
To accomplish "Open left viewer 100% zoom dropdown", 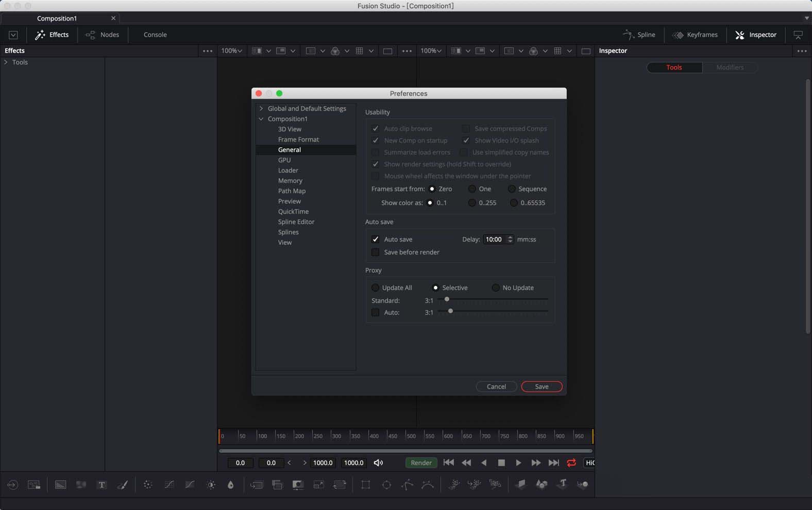I will click(231, 51).
